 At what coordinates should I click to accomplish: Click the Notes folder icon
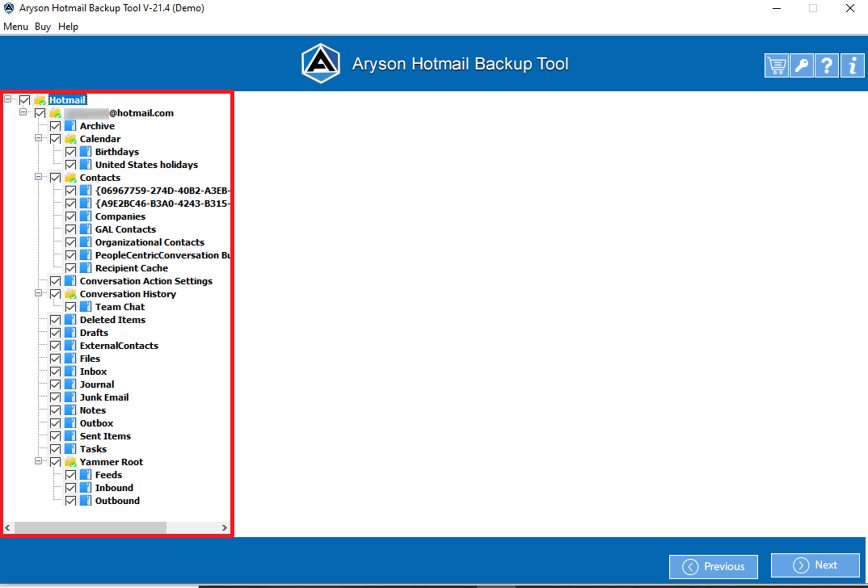point(70,409)
